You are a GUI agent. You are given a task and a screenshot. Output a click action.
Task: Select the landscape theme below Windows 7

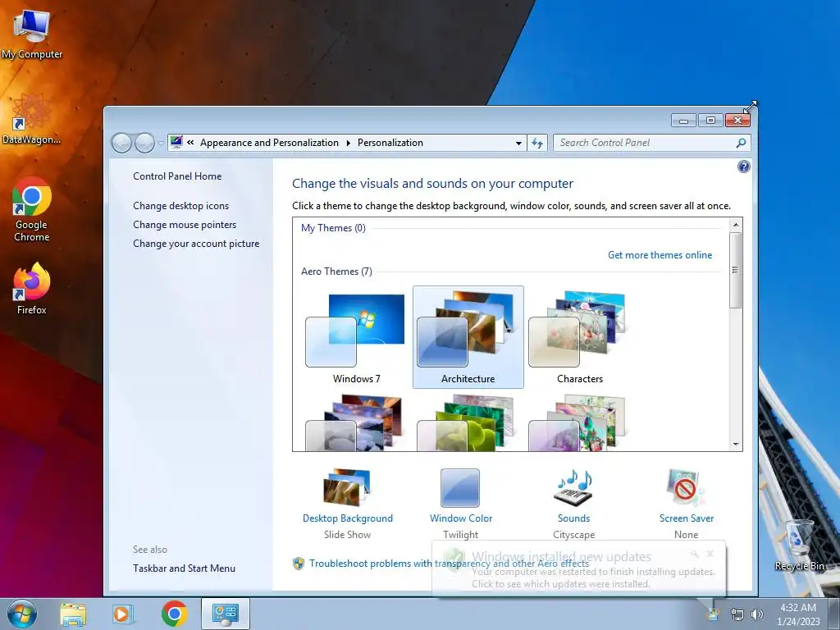tap(356, 422)
